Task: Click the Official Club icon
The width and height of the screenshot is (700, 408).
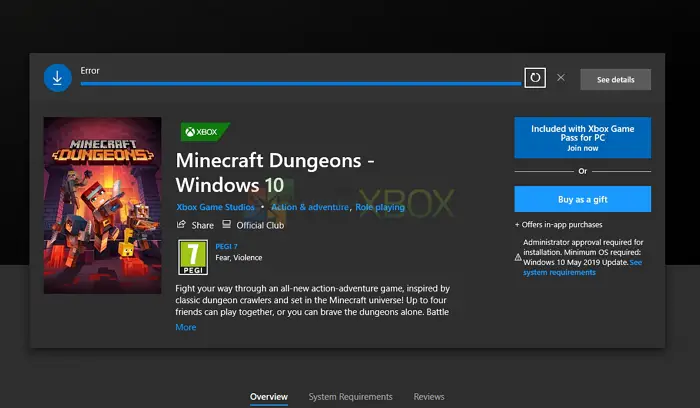Action: tap(227, 225)
